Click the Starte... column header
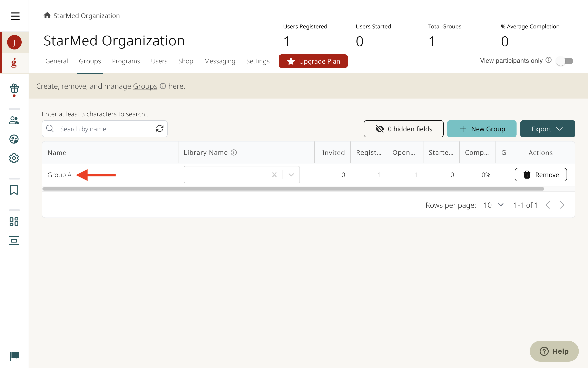Viewport: 588px width, 368px height. click(x=441, y=153)
